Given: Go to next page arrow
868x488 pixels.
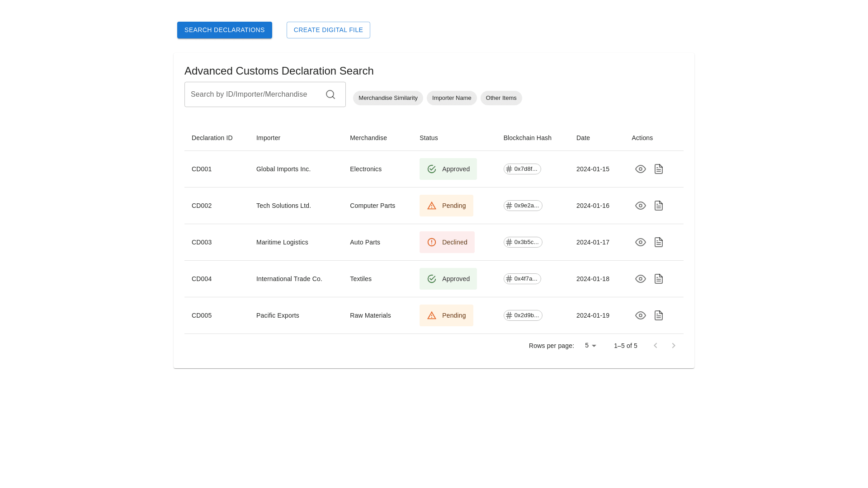Looking at the screenshot, I should (x=673, y=346).
